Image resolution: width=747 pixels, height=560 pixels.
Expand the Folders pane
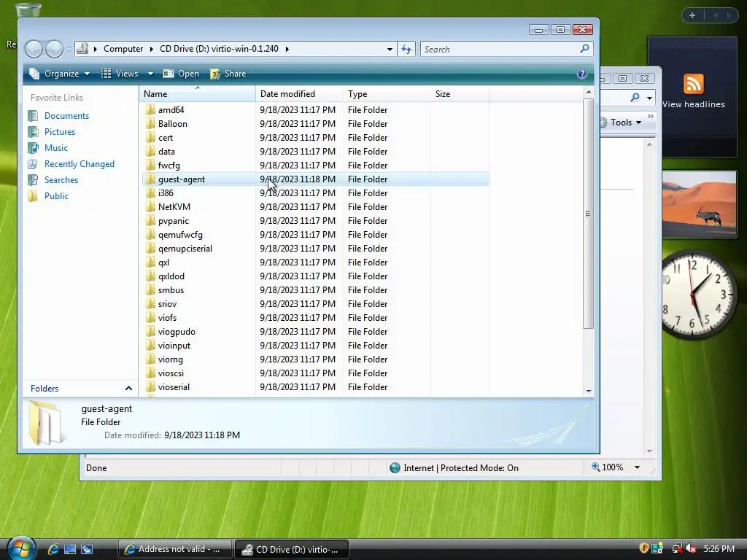[x=80, y=389]
